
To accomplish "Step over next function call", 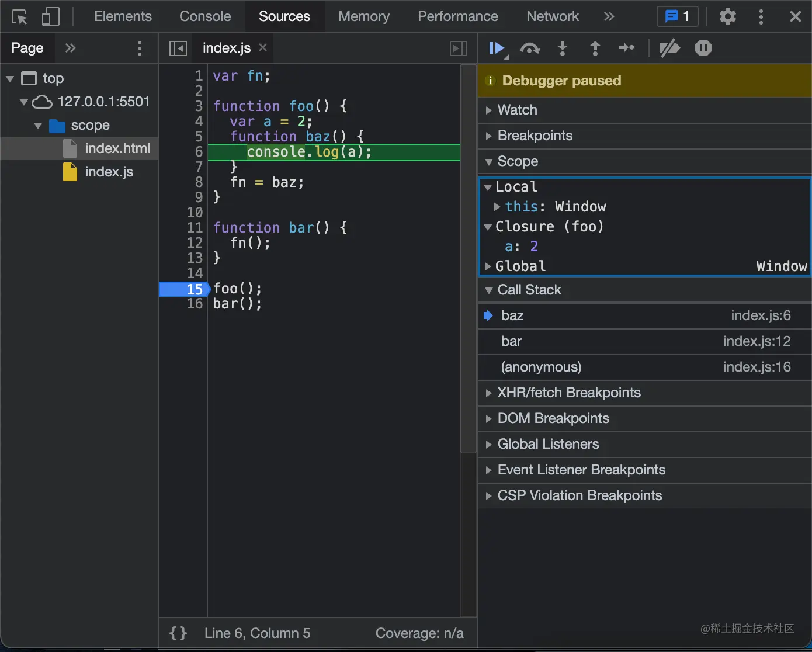I will (530, 48).
